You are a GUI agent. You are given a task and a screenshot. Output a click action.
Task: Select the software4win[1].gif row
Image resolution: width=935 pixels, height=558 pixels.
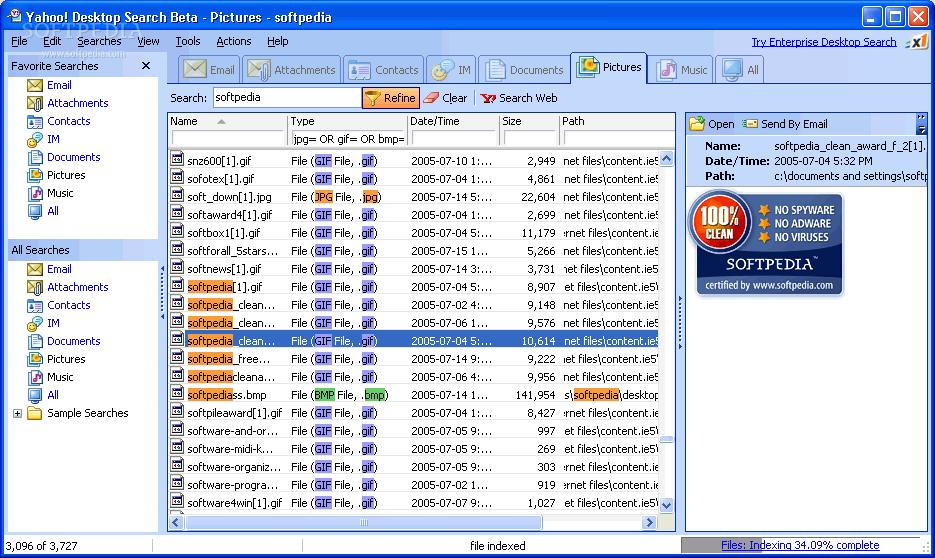[x=414, y=503]
